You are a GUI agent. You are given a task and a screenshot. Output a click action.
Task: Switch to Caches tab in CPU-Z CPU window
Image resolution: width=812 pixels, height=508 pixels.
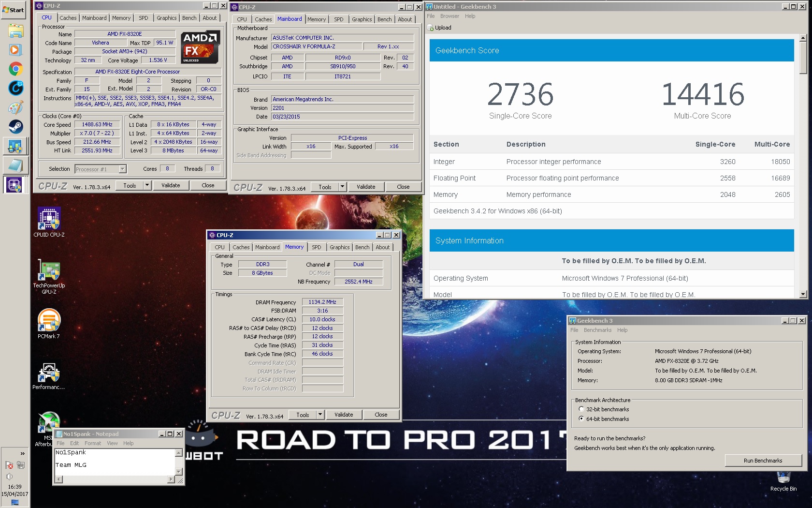pos(68,18)
